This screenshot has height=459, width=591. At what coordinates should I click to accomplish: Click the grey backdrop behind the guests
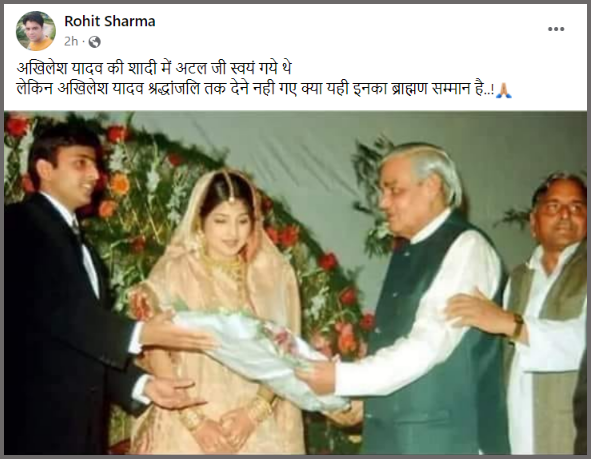(x=302, y=147)
